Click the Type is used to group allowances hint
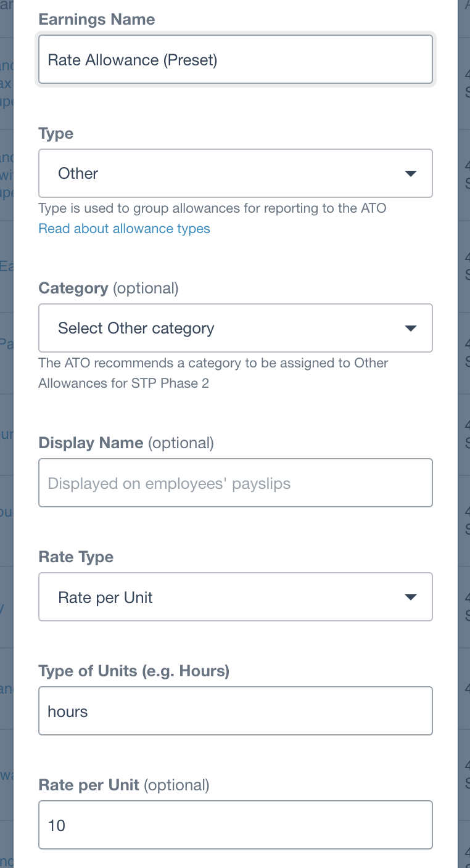 pos(212,208)
